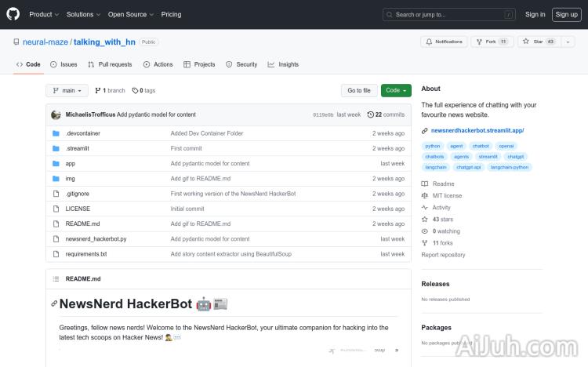This screenshot has width=588, height=367.
Task: Open the Pull requests tab
Action: click(110, 64)
